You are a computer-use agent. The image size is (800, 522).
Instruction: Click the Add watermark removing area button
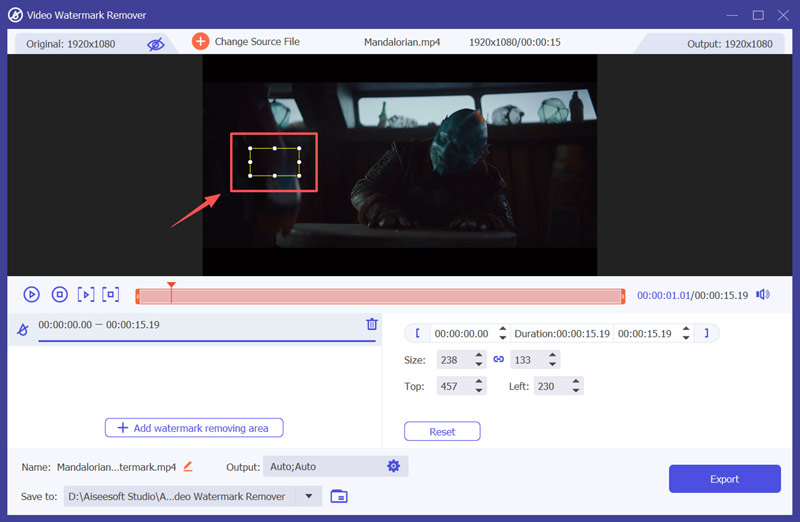[x=194, y=428]
